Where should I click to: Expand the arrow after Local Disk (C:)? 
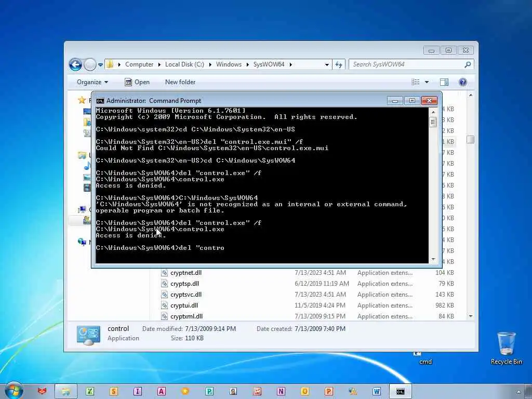(210, 64)
